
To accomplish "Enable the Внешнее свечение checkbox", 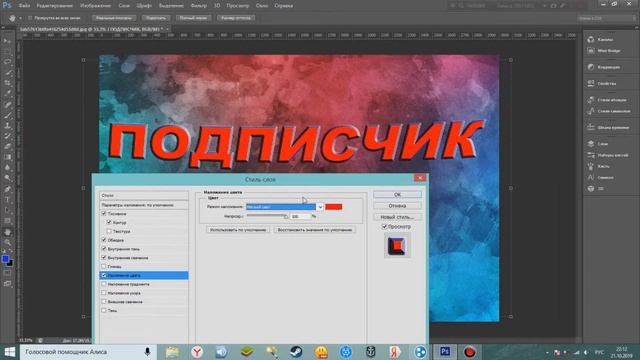I will click(104, 302).
